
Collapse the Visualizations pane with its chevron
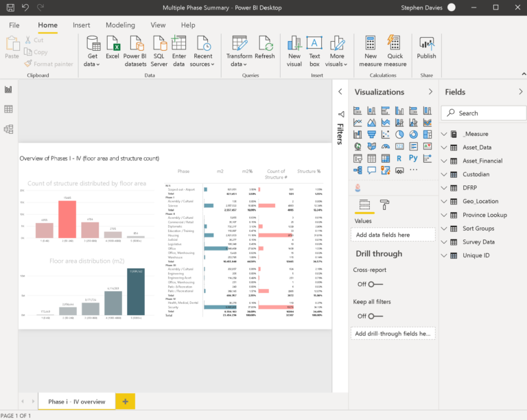430,92
